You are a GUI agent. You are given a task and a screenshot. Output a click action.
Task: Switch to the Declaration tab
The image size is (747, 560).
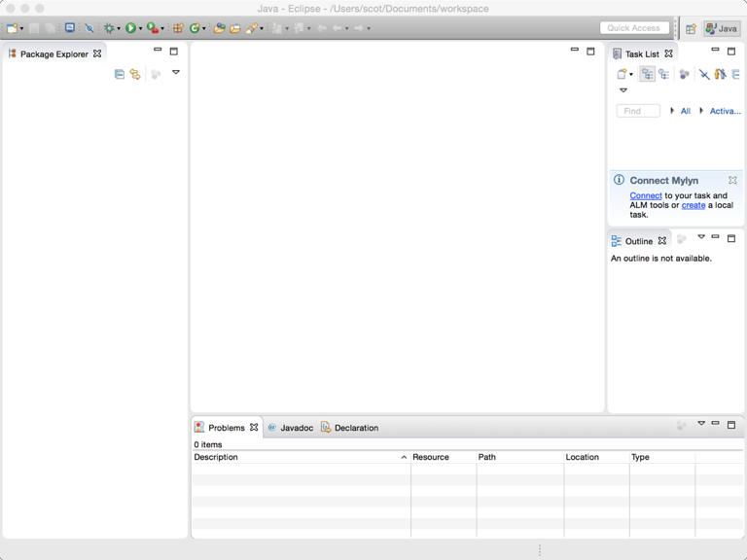point(350,428)
